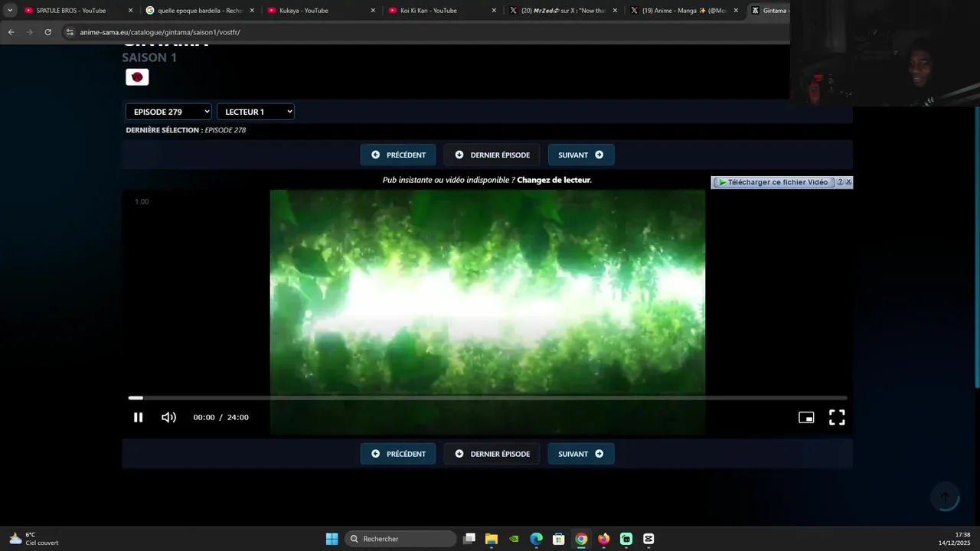Open the CapCut taskbar icon

point(648,539)
